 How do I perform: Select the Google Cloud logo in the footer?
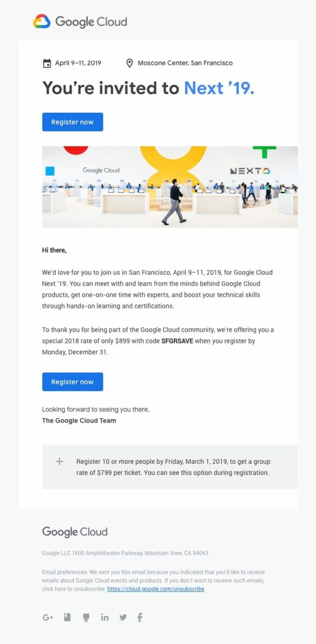tap(74, 532)
